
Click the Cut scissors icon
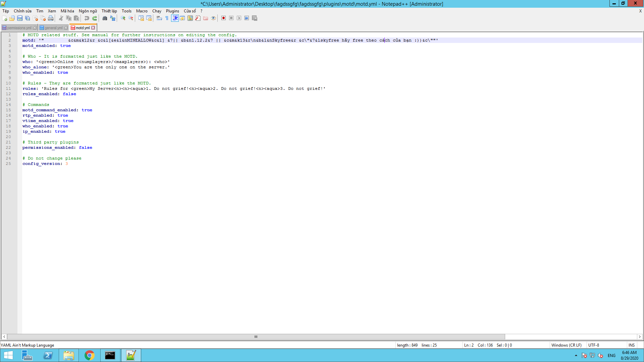pyautogui.click(x=61, y=18)
